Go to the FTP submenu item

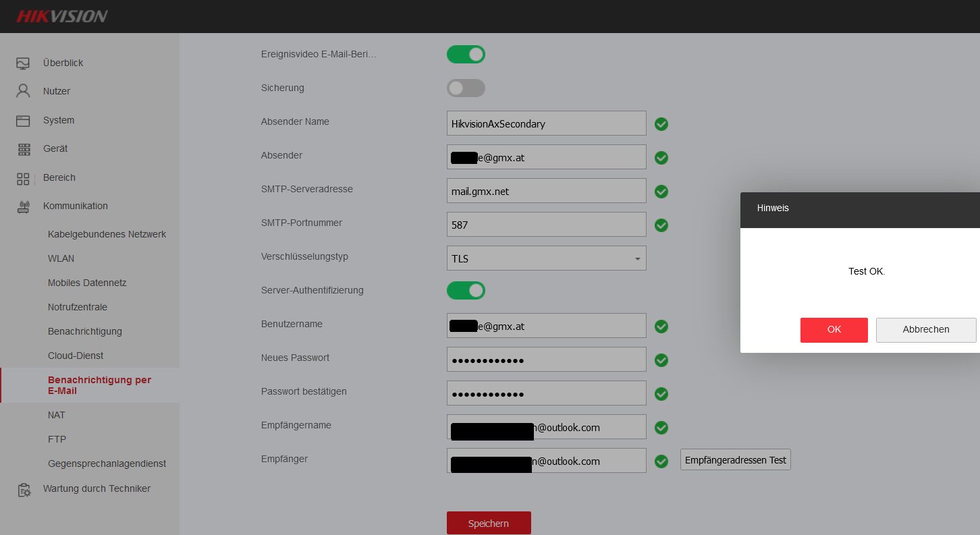57,439
